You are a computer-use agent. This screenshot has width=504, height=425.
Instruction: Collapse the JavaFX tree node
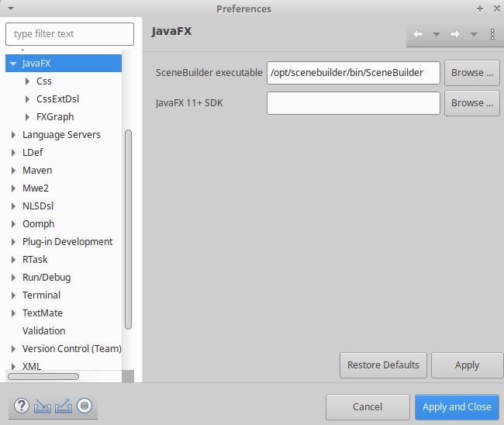(13, 64)
